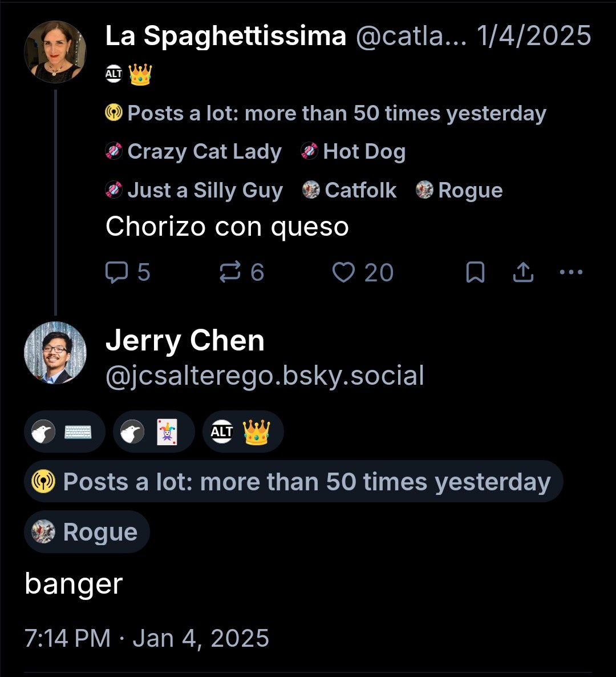Tap Jerry's 'Posts a lot' label pill
Image resolution: width=616 pixels, height=677 pixels.
(x=293, y=482)
